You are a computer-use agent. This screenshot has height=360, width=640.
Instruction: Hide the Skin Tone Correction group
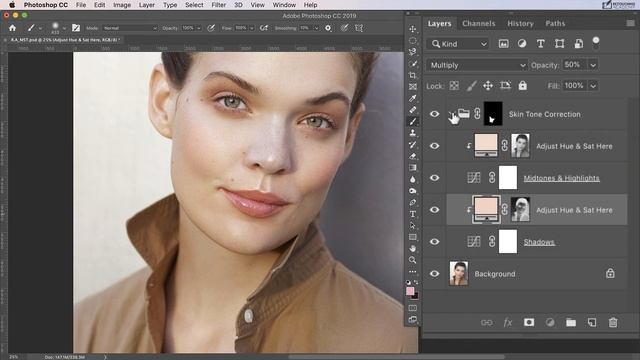tap(434, 114)
